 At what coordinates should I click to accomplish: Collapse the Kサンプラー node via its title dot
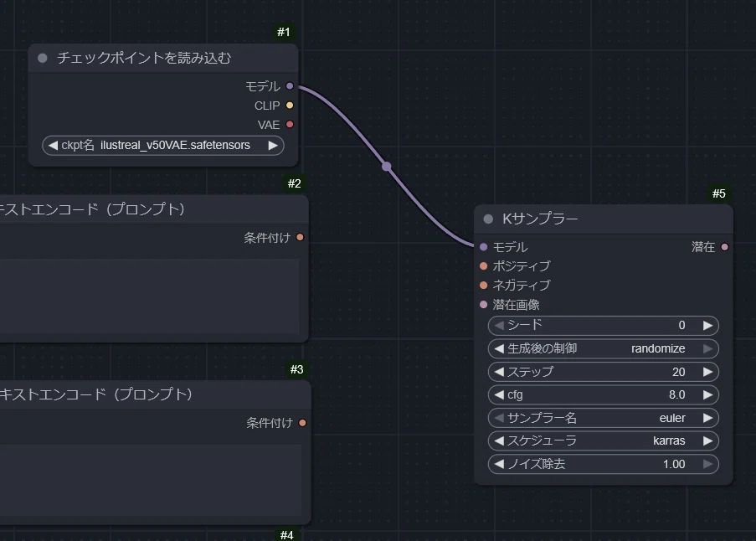click(488, 219)
